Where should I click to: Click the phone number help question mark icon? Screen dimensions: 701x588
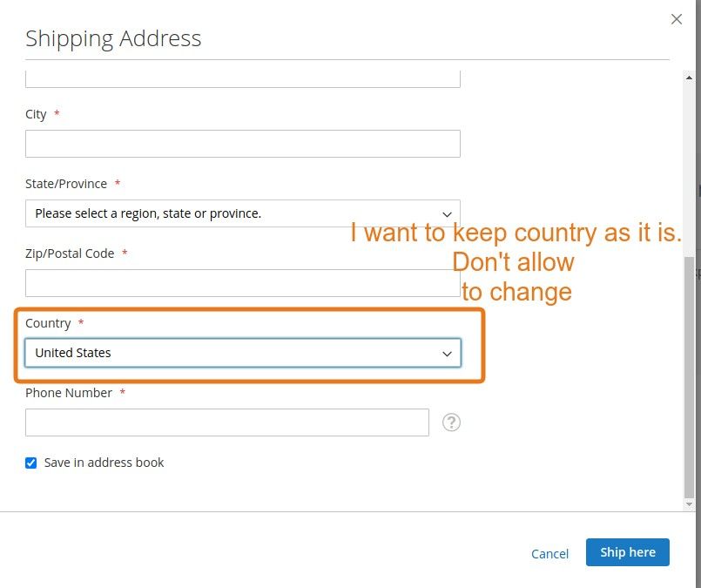[451, 422]
